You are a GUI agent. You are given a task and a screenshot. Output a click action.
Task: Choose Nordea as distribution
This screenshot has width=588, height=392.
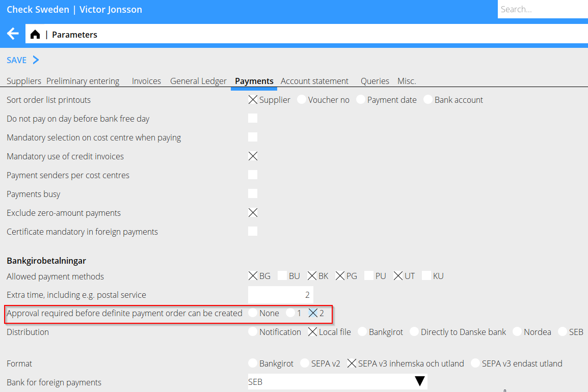[x=517, y=332]
